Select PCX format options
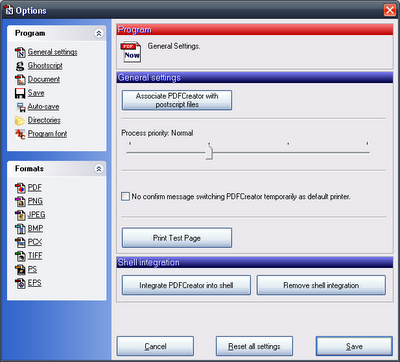This screenshot has width=400, height=362. tap(35, 242)
